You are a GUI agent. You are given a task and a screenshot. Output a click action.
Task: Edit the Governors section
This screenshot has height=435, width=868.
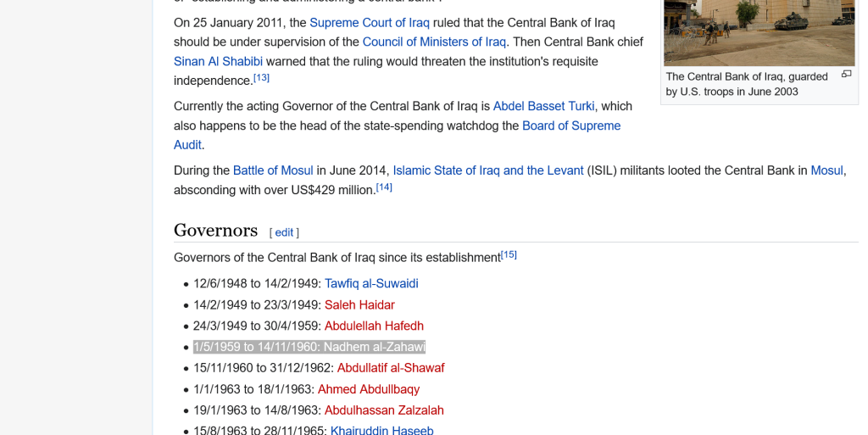pyautogui.click(x=284, y=232)
